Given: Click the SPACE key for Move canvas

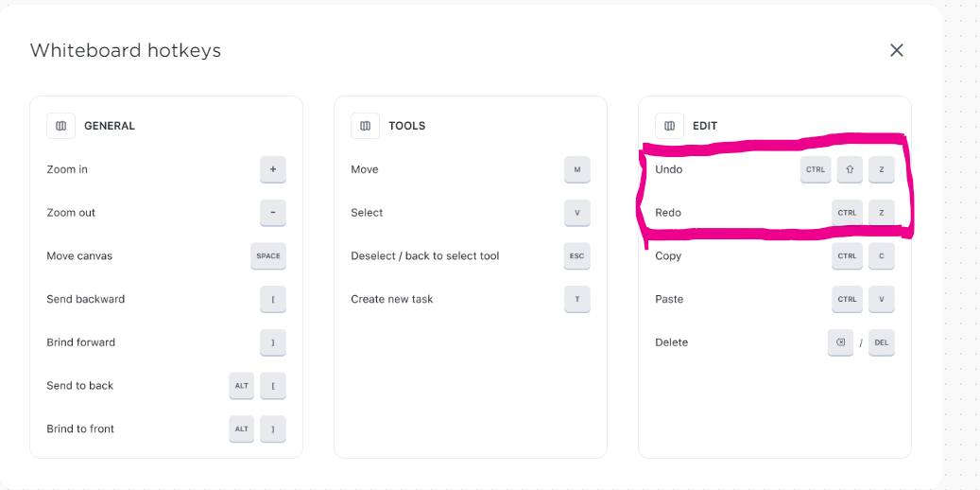Looking at the screenshot, I should coord(268,256).
